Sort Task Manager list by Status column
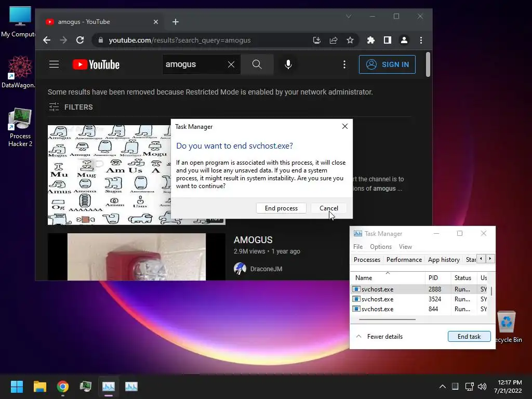 coord(463,277)
